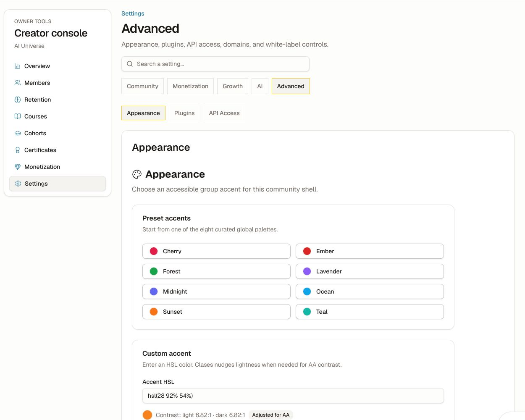Open Courses from the sidebar
Viewport: 525px width, 420px height.
(58, 116)
